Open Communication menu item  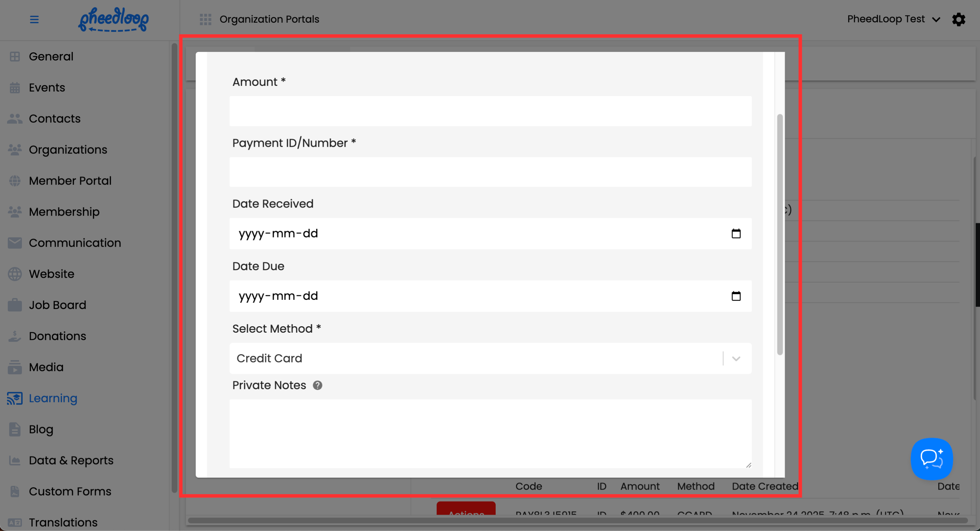75,243
